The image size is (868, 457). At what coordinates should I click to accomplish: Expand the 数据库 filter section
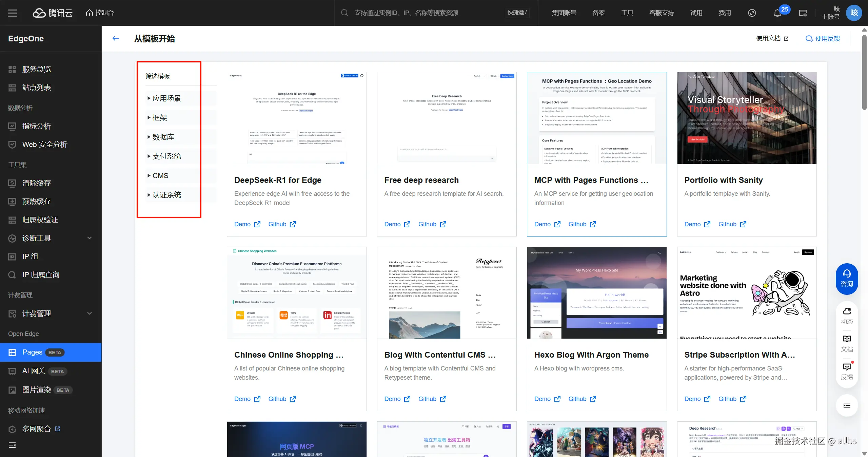[163, 137]
